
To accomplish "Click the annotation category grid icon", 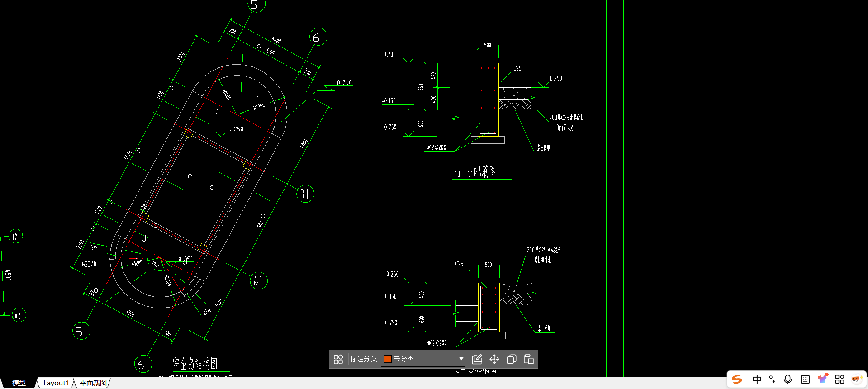I will tap(338, 359).
